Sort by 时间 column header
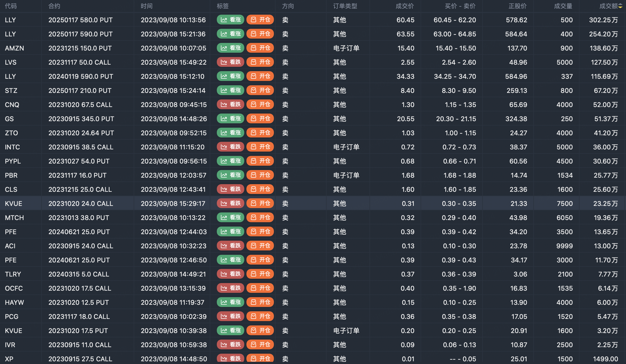Viewport: 626px width, 364px height. click(146, 6)
